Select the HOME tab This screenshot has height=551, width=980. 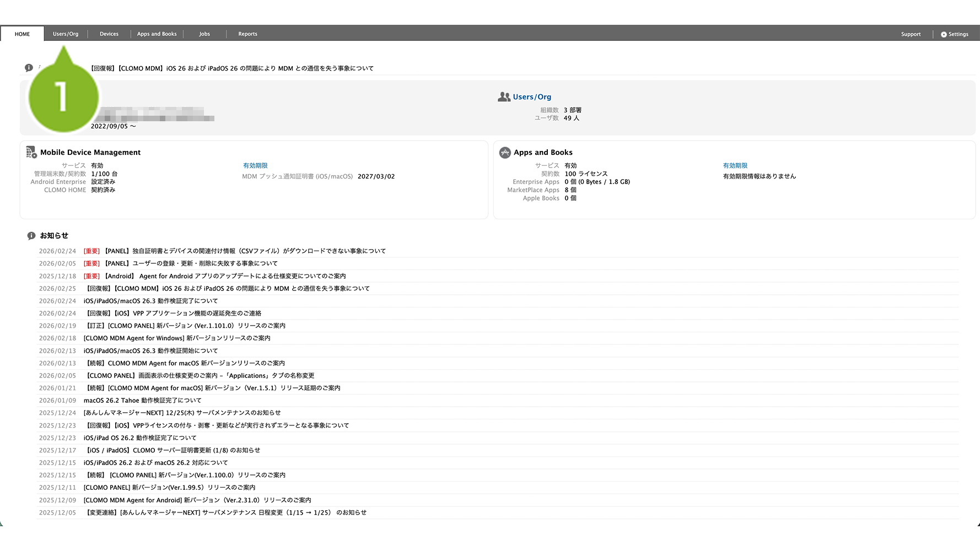tap(23, 34)
